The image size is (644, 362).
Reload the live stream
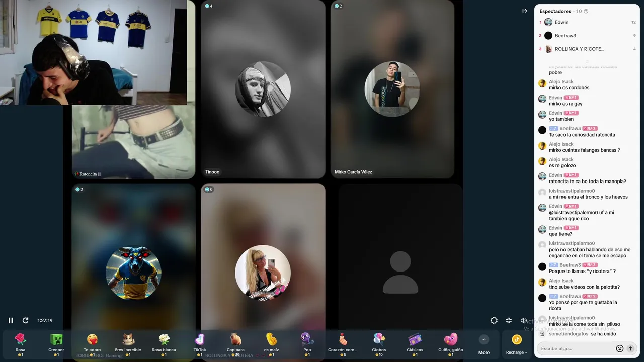coord(25,320)
